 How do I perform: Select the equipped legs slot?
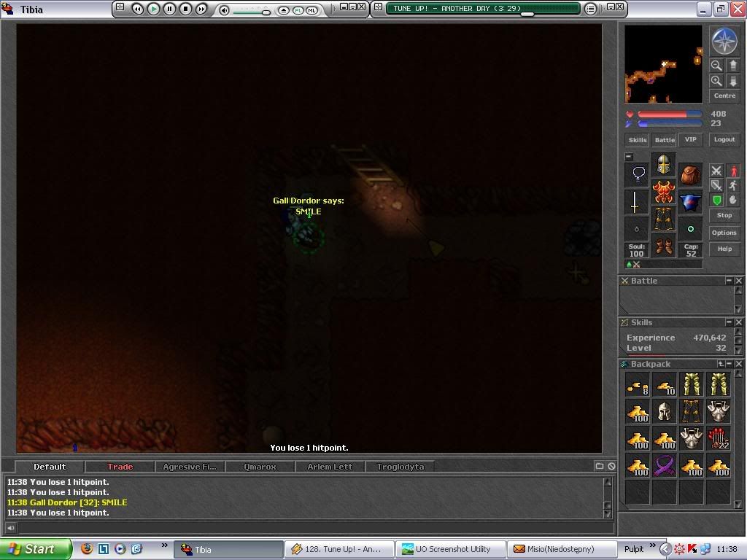coord(664,219)
